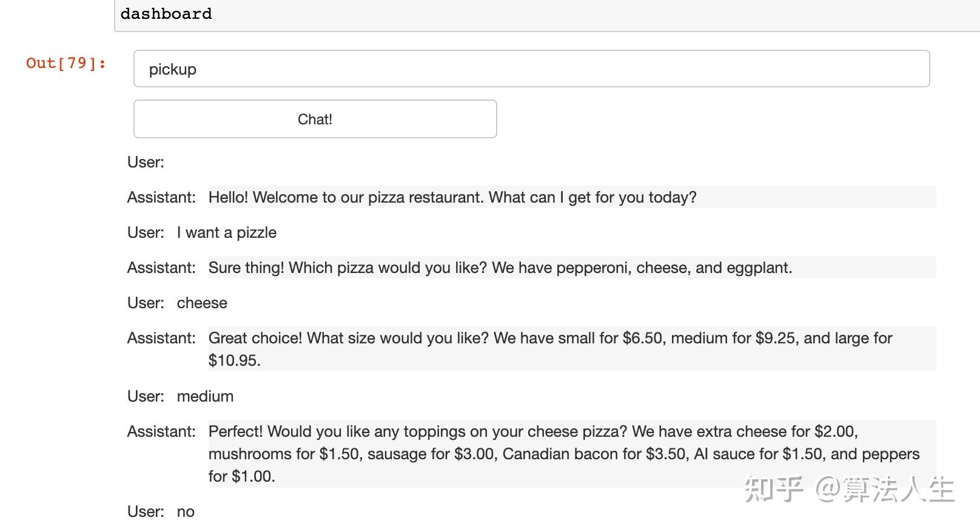The width and height of the screenshot is (980, 529).
Task: Click the assistant message listing topping prices
Action: 563,454
